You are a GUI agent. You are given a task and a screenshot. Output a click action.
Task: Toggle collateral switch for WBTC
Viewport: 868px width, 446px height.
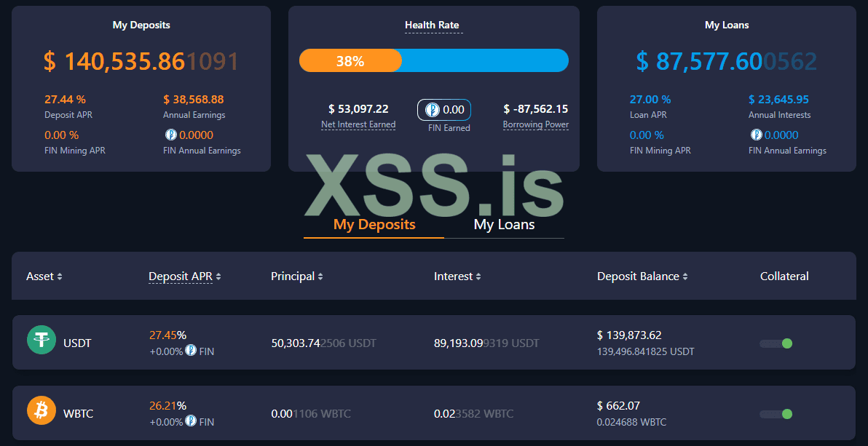coord(776,414)
